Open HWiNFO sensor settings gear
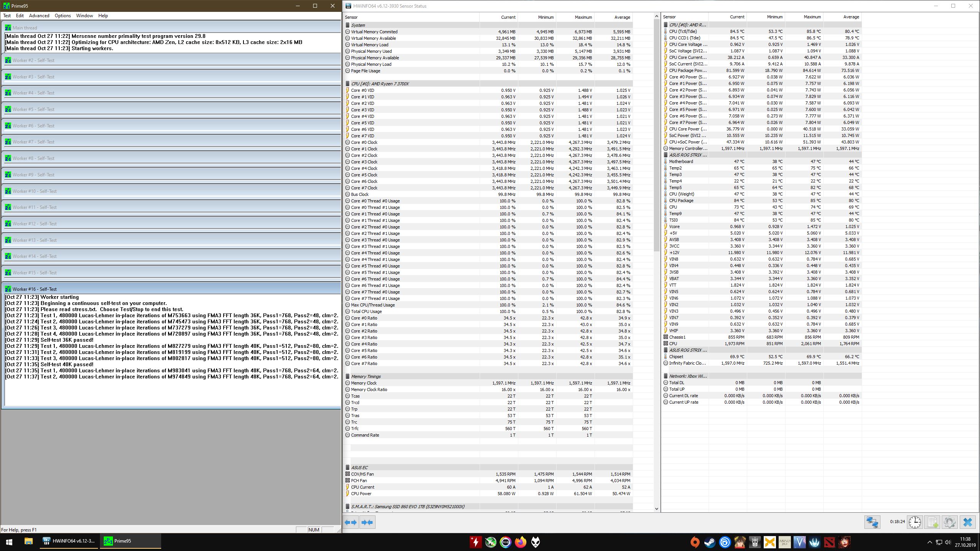The image size is (980, 551). click(950, 522)
